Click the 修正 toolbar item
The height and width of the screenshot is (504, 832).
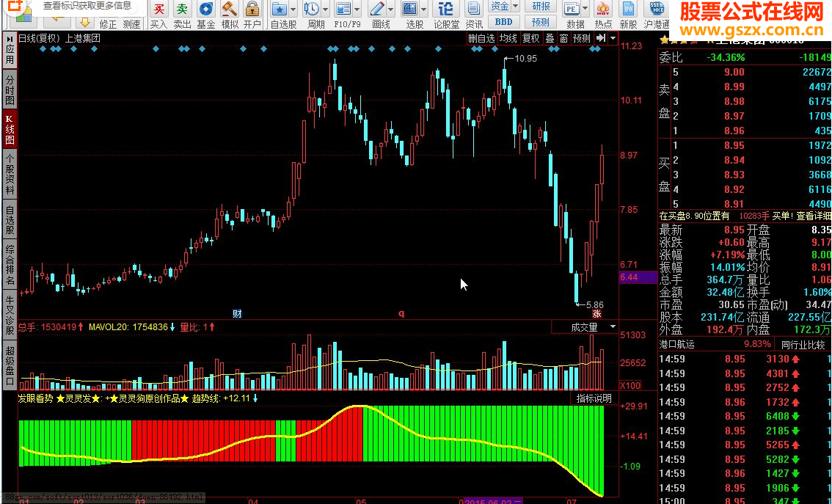pos(108,24)
